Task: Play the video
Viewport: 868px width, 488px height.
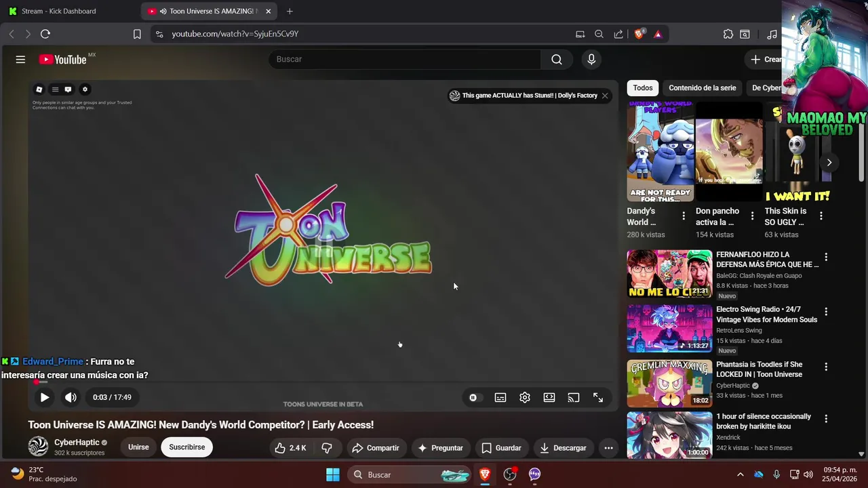Action: click(x=44, y=397)
